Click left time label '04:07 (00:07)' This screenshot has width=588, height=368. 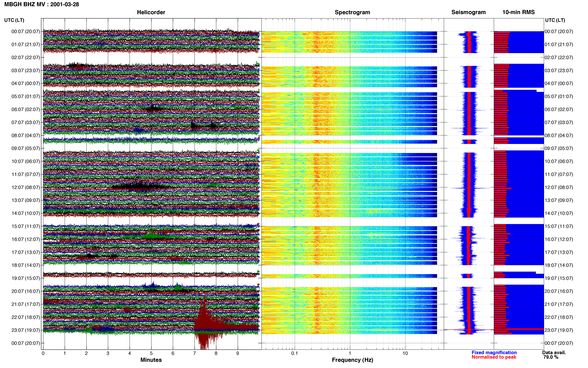point(26,83)
